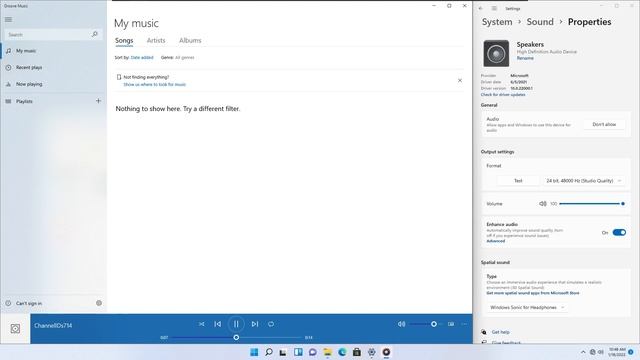Viewport: 640px width, 360px height.
Task: Open Settings window navigation menu
Action: 494,8
